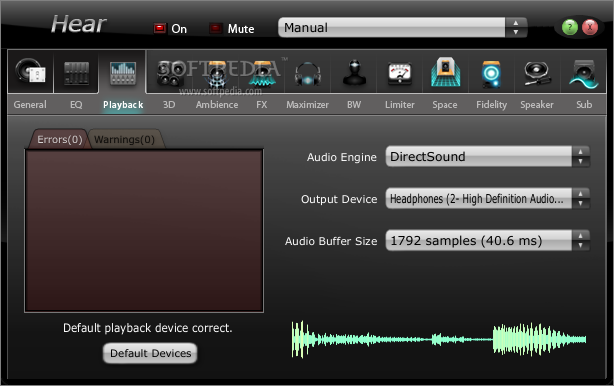Click the red X close icon

tap(590, 27)
